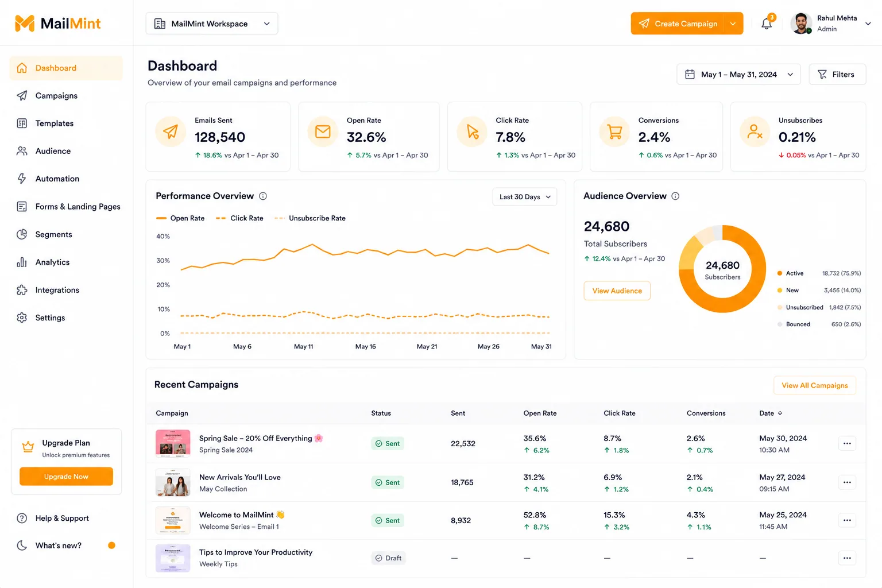The image size is (882, 588).
Task: Open Templates in the sidebar
Action: coord(66,123)
